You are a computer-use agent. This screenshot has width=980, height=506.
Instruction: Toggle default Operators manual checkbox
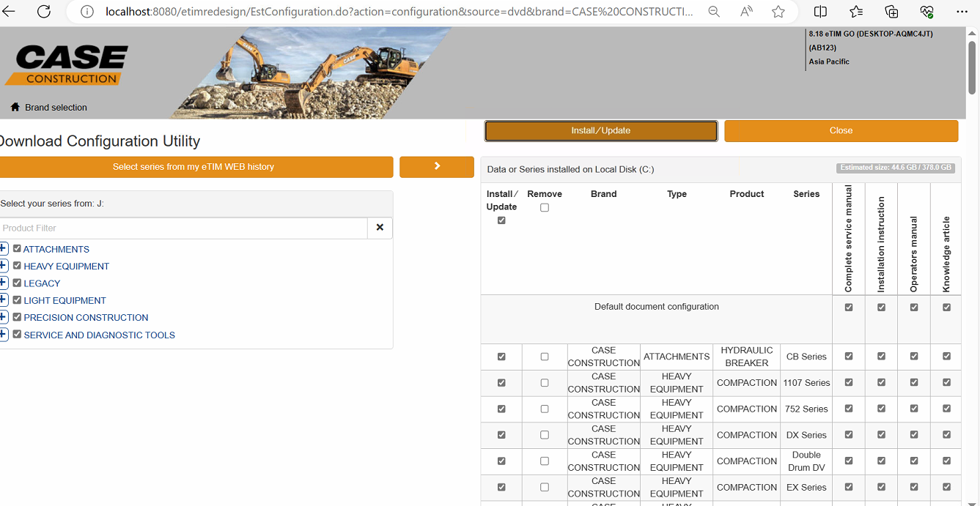(x=914, y=308)
